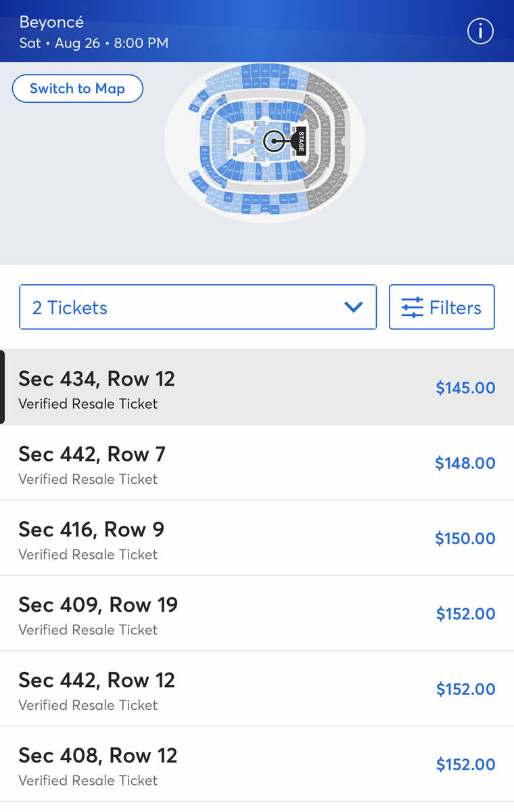Viewport: 514px width, 812px height.
Task: Click the $148.00 price
Action: coord(465,464)
